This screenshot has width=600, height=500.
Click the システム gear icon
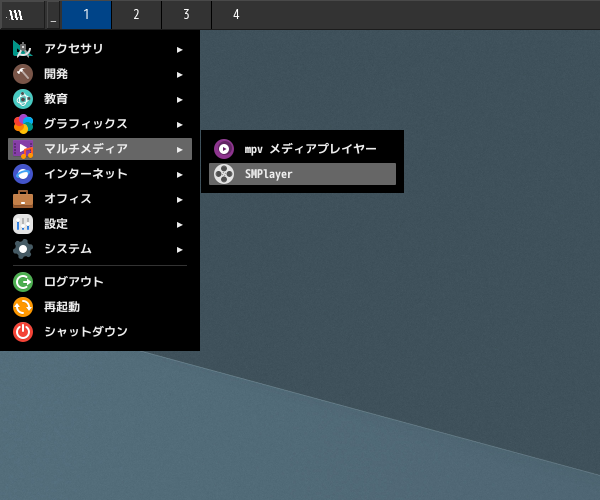(x=23, y=249)
